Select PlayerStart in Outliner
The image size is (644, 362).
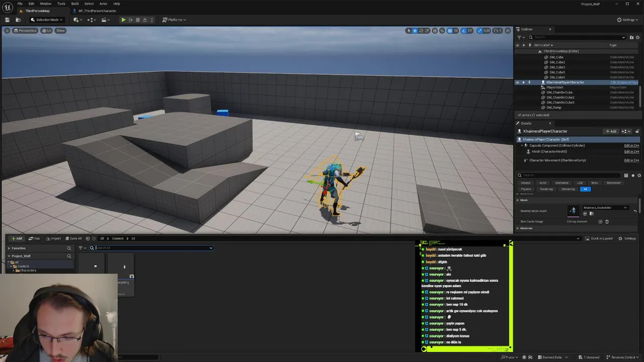[x=554, y=87]
